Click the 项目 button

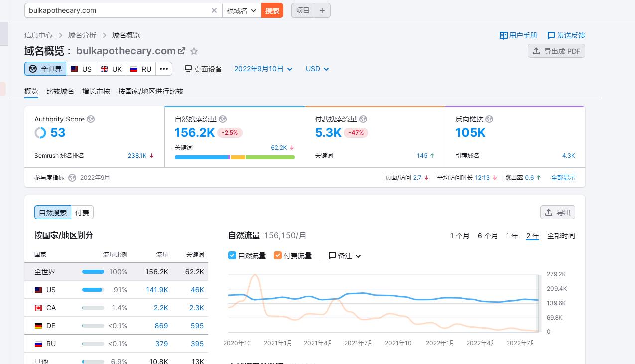[x=303, y=10]
